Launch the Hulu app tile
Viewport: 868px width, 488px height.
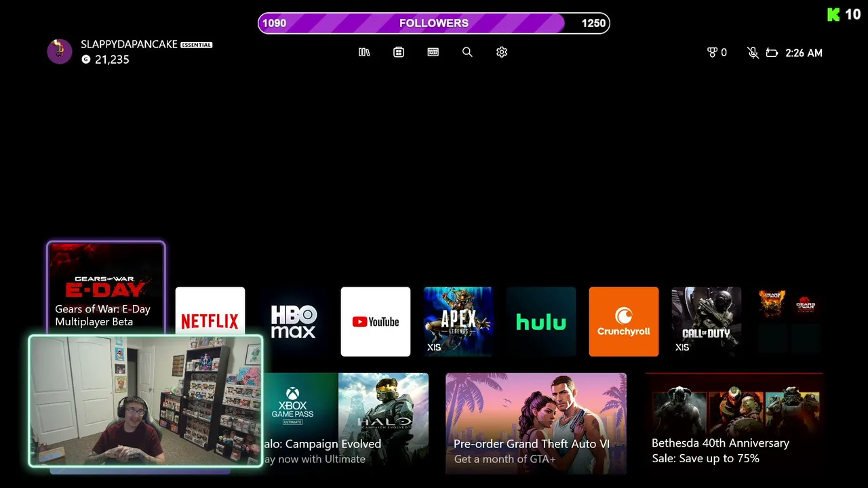pyautogui.click(x=541, y=321)
